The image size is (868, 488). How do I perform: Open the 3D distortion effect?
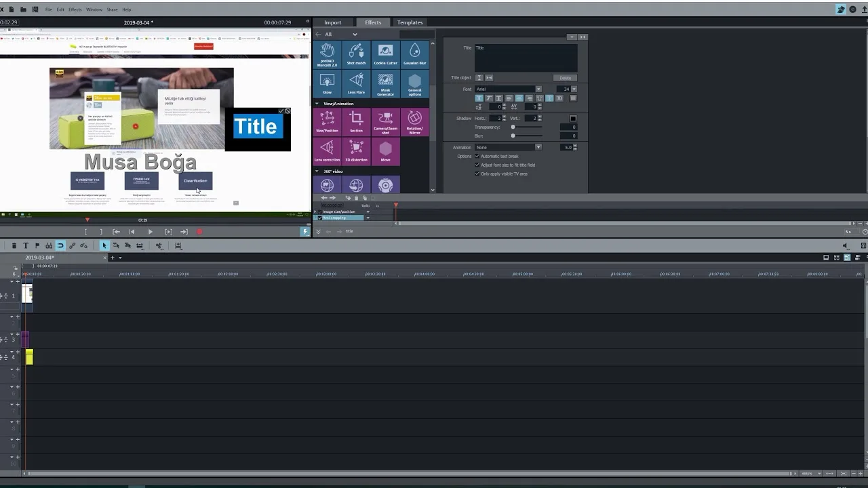pyautogui.click(x=356, y=151)
